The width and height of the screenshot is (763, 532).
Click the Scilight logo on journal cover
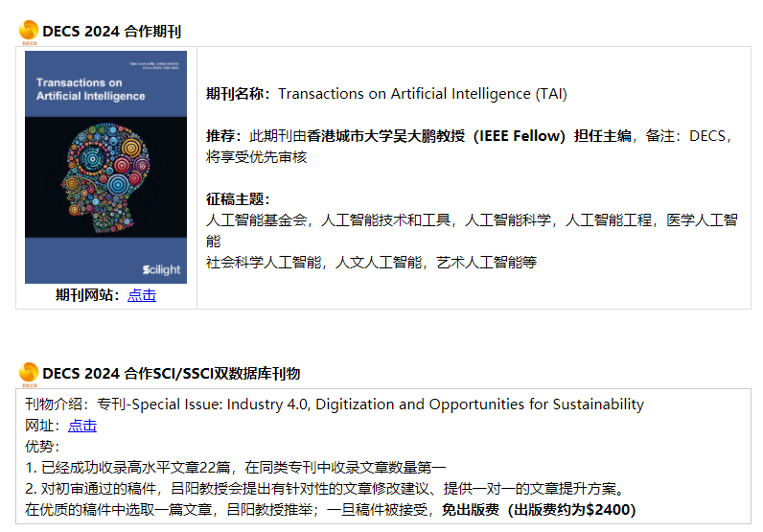tap(159, 270)
